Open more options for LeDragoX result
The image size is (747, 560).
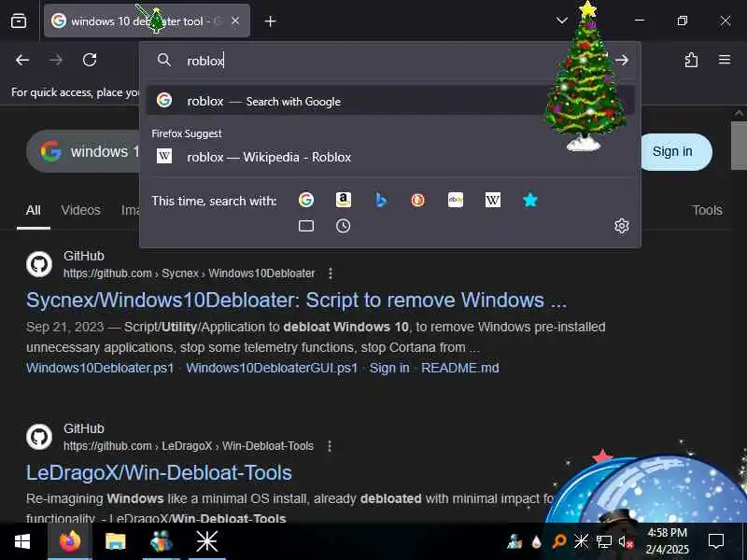pos(330,446)
